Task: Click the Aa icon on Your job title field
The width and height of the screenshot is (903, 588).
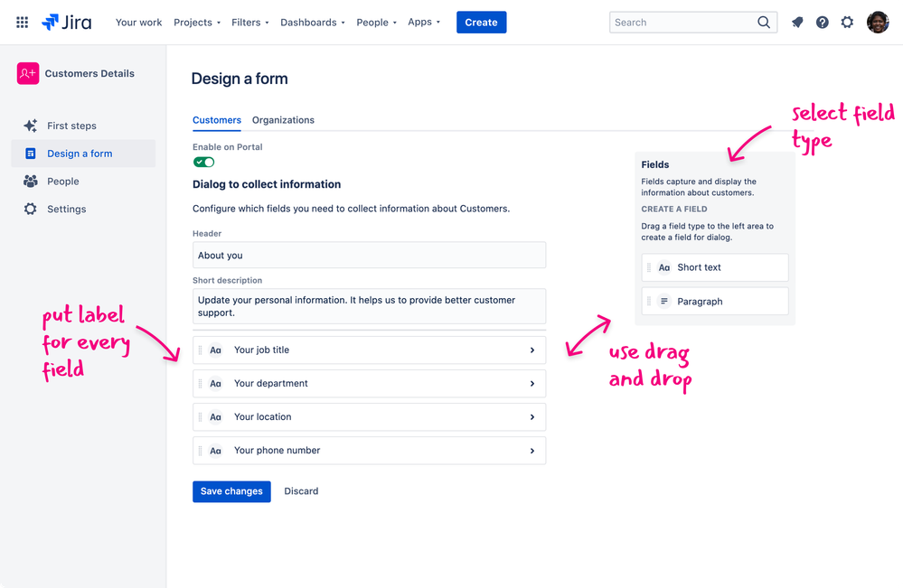Action: click(x=213, y=350)
